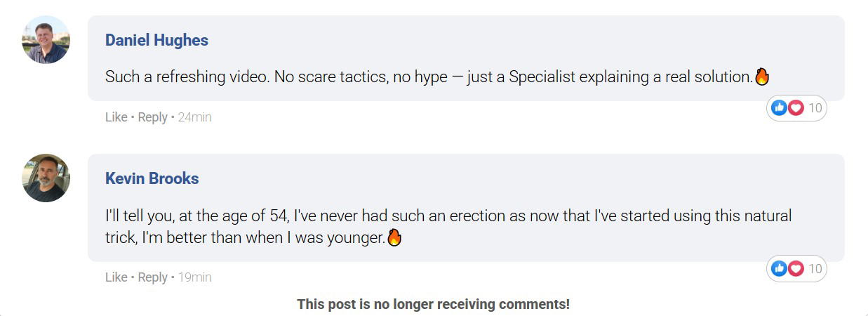Image resolution: width=868 pixels, height=316 pixels.
Task: Click heart reaction icon on Kevin's comment
Action: (x=795, y=268)
